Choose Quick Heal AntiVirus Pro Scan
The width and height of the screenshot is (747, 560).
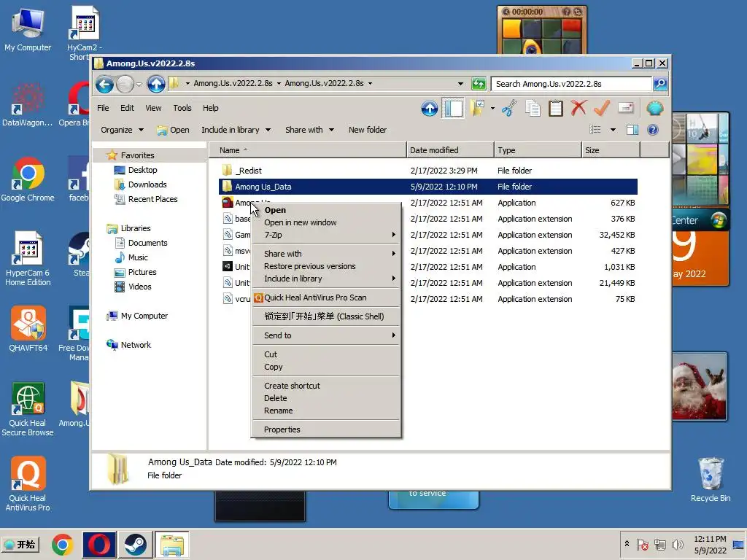[326, 297]
